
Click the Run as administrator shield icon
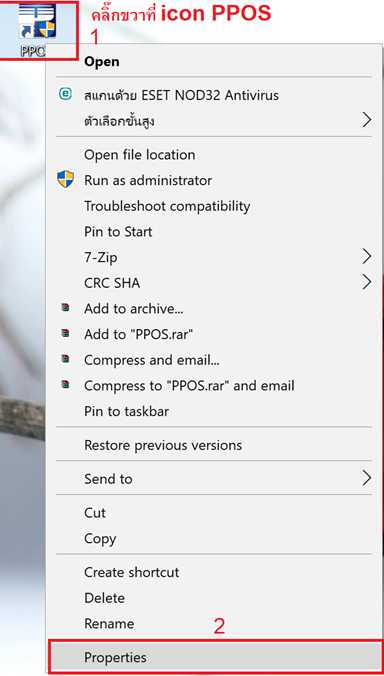[x=66, y=179]
